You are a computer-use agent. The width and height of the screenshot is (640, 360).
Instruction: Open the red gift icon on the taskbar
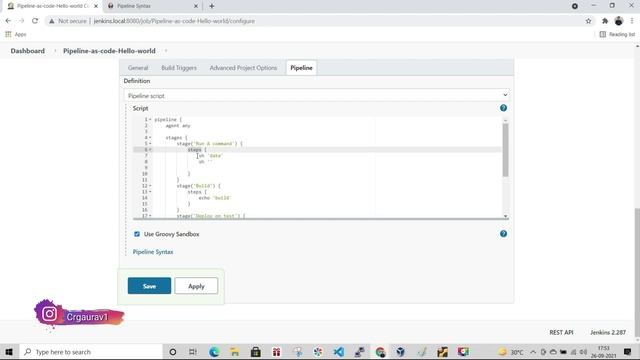point(276,352)
